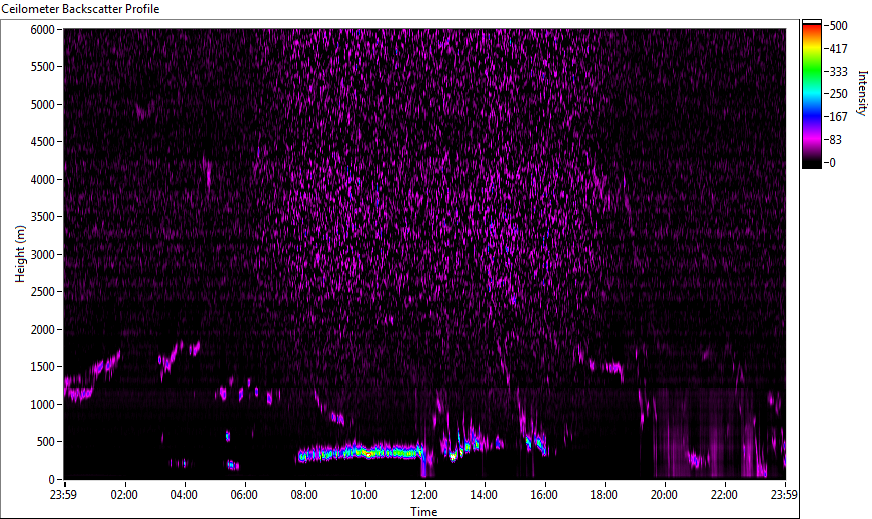Click the 20:00 time tick label
This screenshot has height=519, width=872.
[x=664, y=495]
